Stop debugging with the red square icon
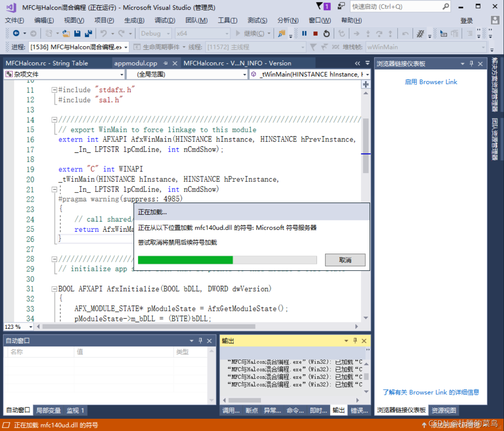The height and width of the screenshot is (431, 504). tap(316, 34)
